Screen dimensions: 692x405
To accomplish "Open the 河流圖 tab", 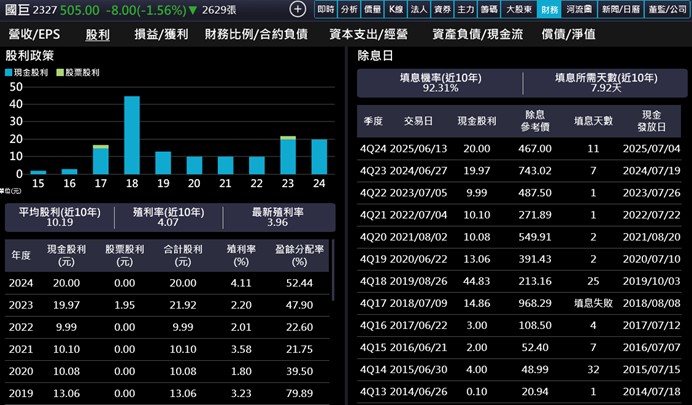I will tap(581, 9).
